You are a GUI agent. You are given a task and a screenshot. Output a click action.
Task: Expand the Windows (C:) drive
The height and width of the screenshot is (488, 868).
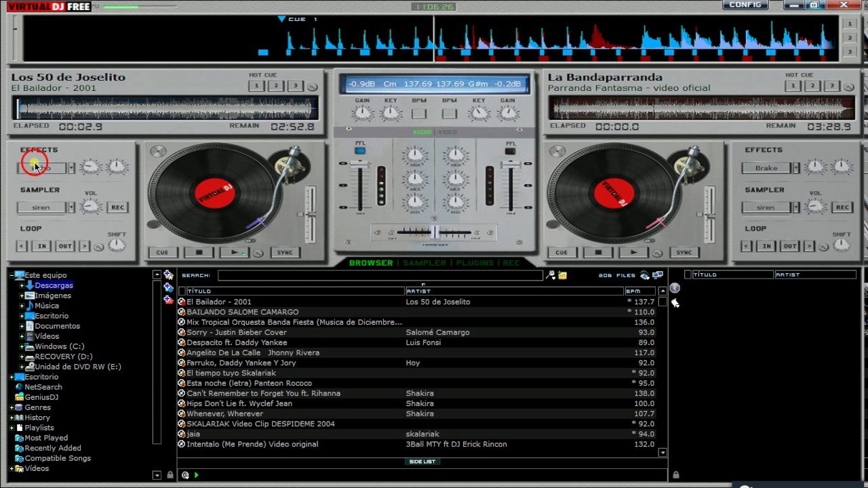pyautogui.click(x=22, y=346)
